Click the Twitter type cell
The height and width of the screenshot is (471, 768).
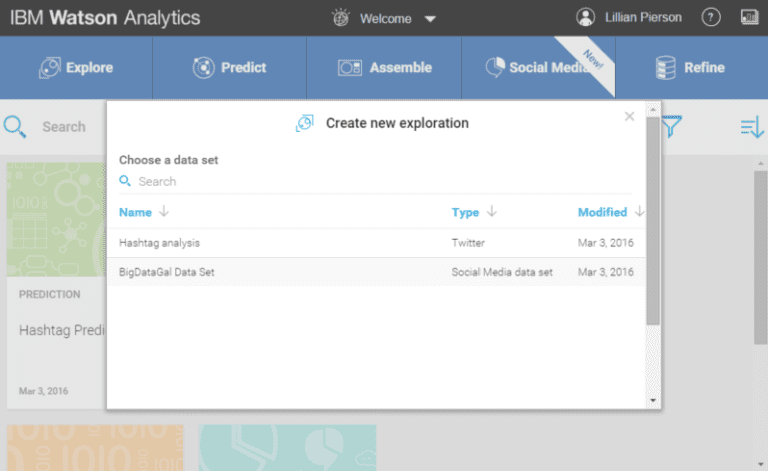468,243
